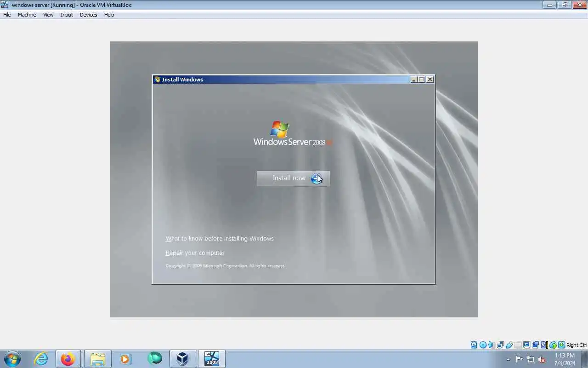Launch Internet Explorer from taskbar

click(41, 359)
